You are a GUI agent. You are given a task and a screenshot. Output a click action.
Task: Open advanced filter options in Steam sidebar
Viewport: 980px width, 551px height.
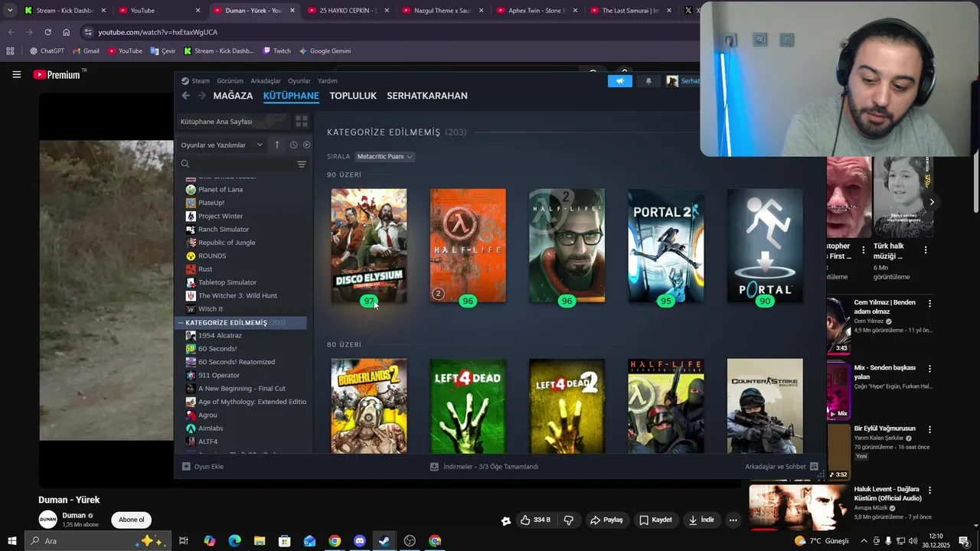[x=302, y=164]
